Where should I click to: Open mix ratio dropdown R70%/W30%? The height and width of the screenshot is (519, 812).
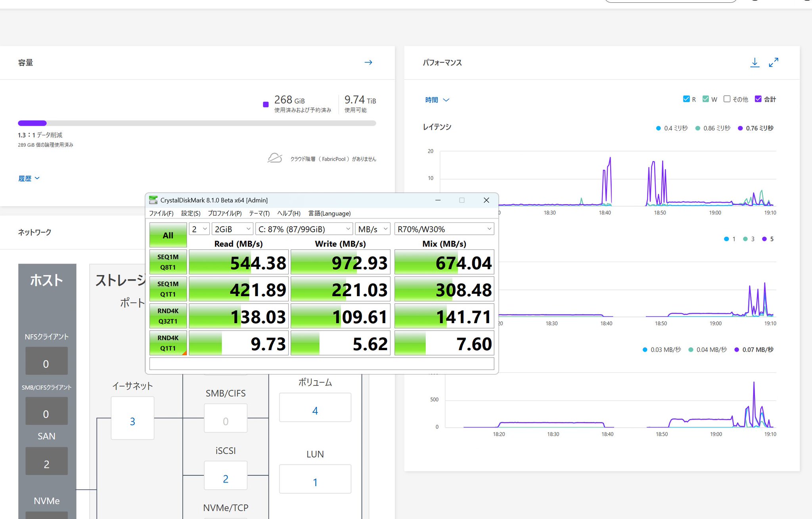click(444, 229)
